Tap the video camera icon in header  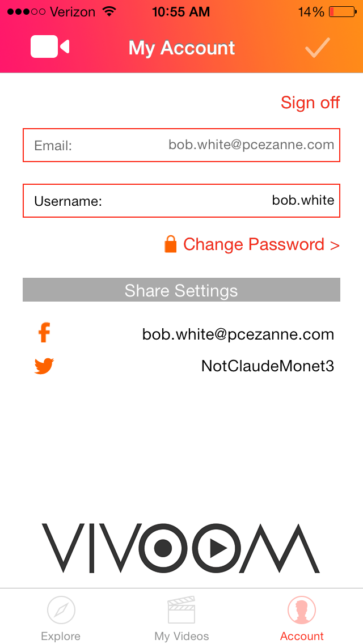click(x=50, y=46)
